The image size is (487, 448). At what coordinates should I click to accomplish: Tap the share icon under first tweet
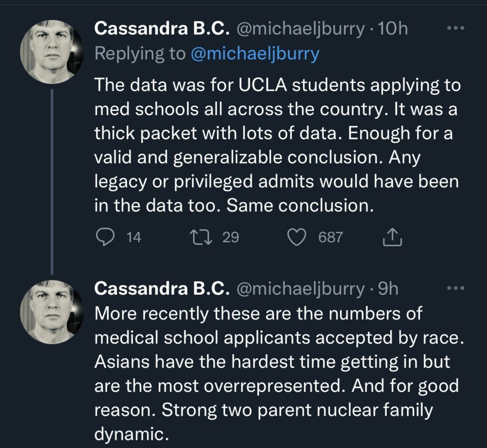pos(392,237)
